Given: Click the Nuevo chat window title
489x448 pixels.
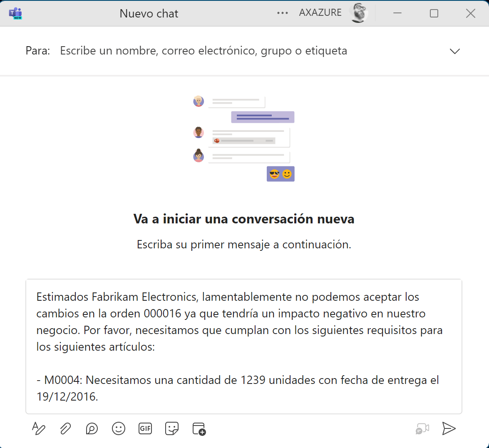Looking at the screenshot, I should pyautogui.click(x=149, y=14).
